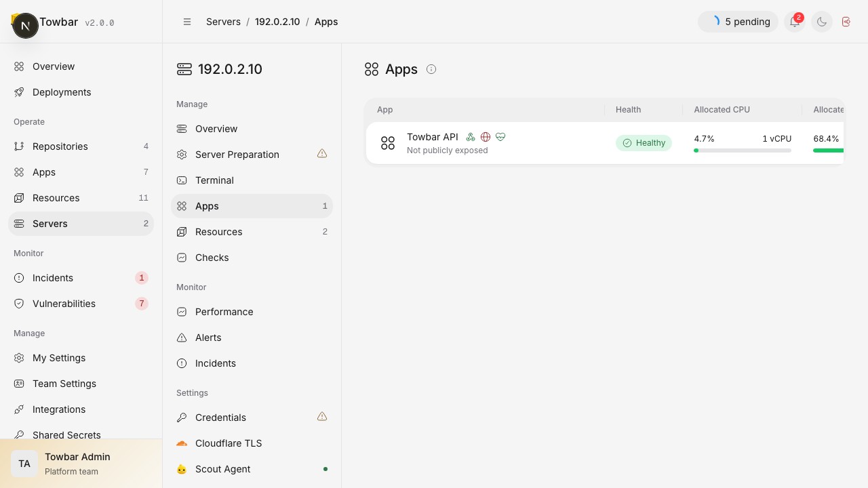Screen dimensions: 868x488
Task: Click the sidebar collapse hamburger icon
Action: (187, 22)
